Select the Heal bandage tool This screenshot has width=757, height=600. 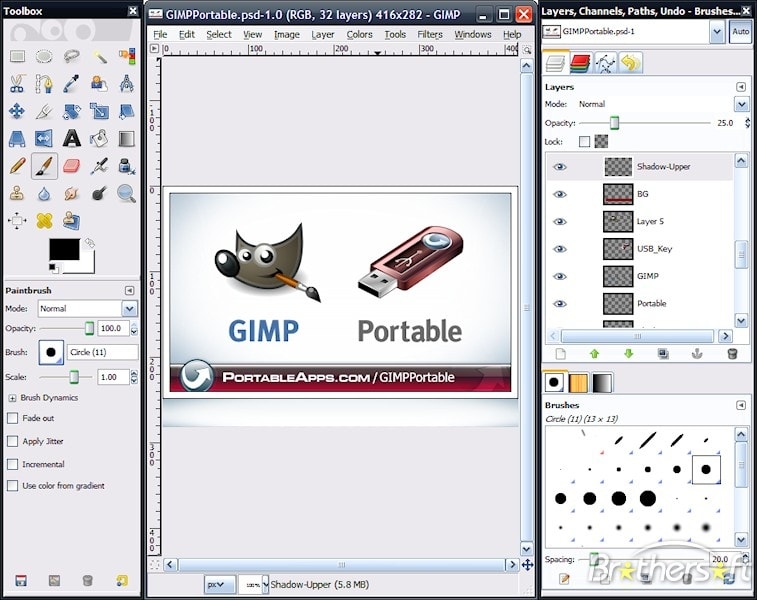(44, 221)
